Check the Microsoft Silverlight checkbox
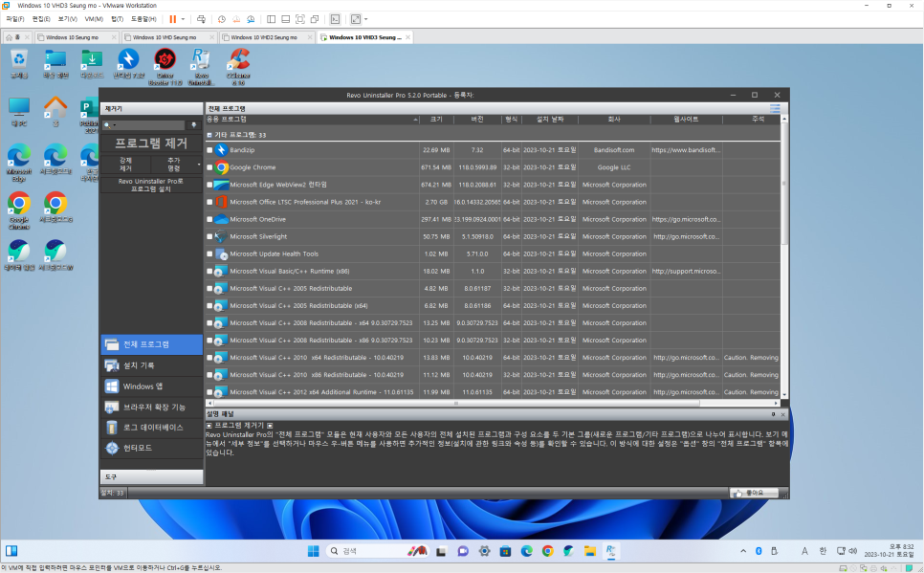The height and width of the screenshot is (573, 924). pyautogui.click(x=209, y=236)
